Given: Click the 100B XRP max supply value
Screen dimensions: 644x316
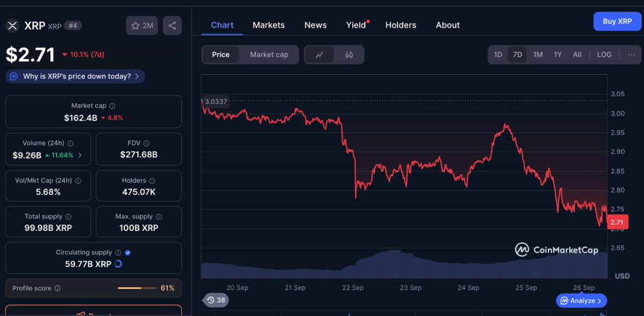Looking at the screenshot, I should point(139,228).
